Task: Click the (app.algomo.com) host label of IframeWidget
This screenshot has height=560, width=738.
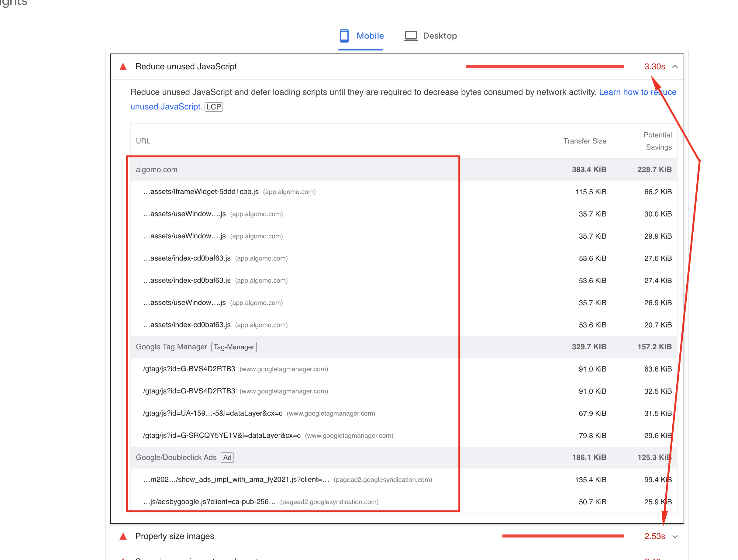Action: (x=289, y=192)
